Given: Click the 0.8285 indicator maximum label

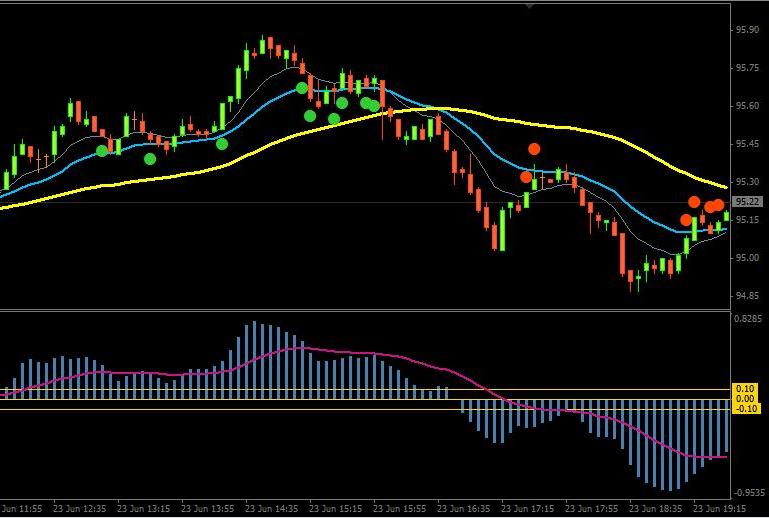Looking at the screenshot, I should (748, 318).
